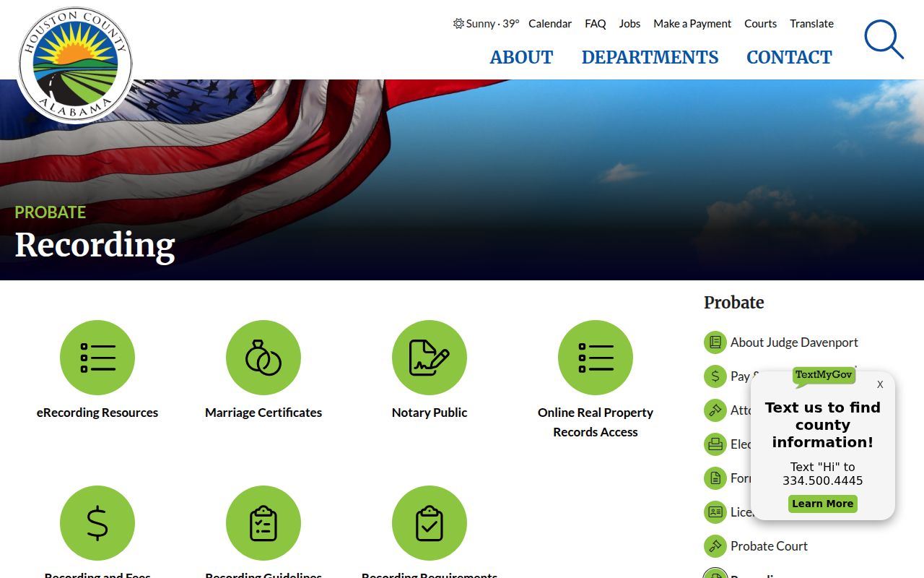The image size is (924, 578).
Task: Open the eRecording Resources list icon
Action: point(97,358)
